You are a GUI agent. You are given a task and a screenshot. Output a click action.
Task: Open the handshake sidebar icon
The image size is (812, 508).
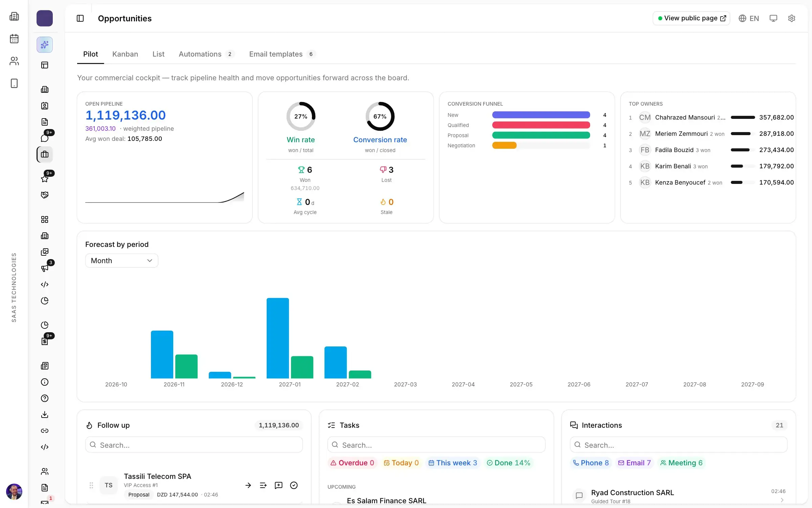pos(45,195)
